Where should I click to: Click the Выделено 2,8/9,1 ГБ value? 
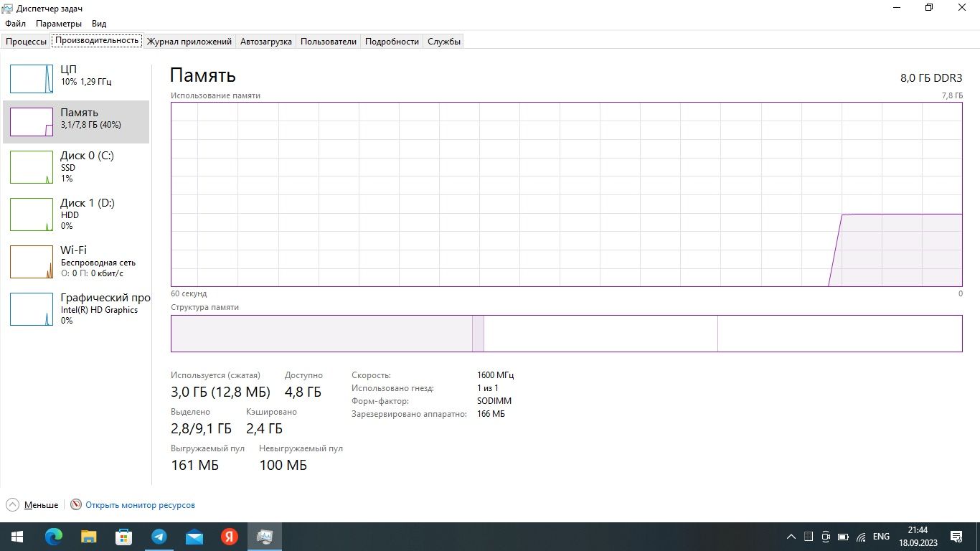coord(201,428)
